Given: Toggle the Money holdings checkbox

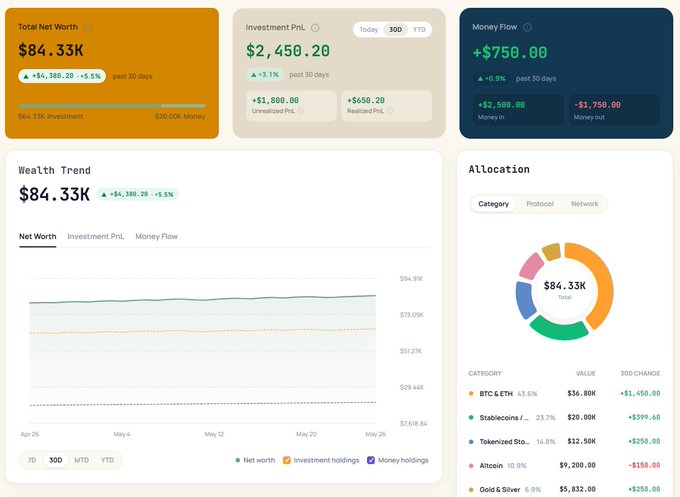Looking at the screenshot, I should 371,460.
